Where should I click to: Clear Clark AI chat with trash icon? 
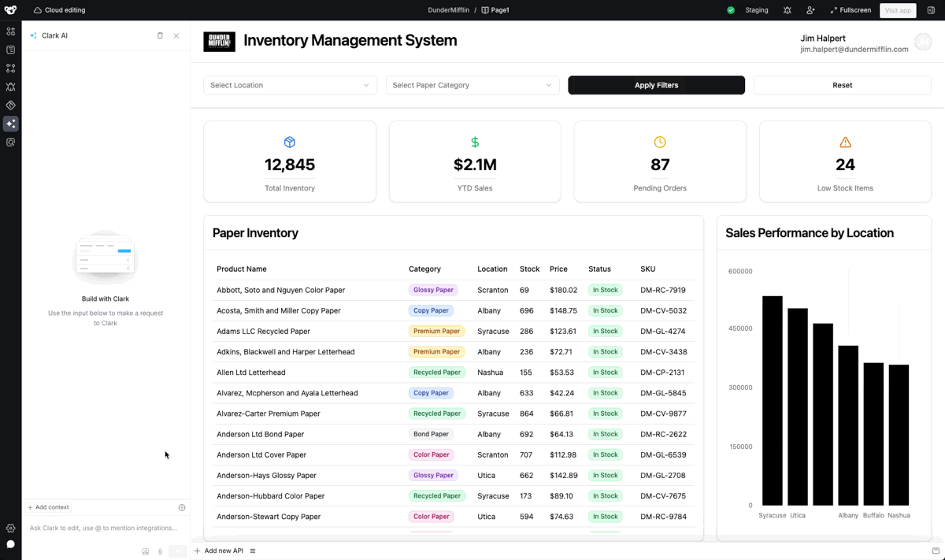point(160,35)
